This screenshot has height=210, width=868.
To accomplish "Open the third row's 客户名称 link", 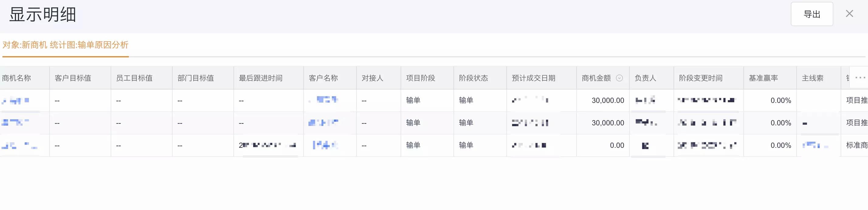I will 325,145.
